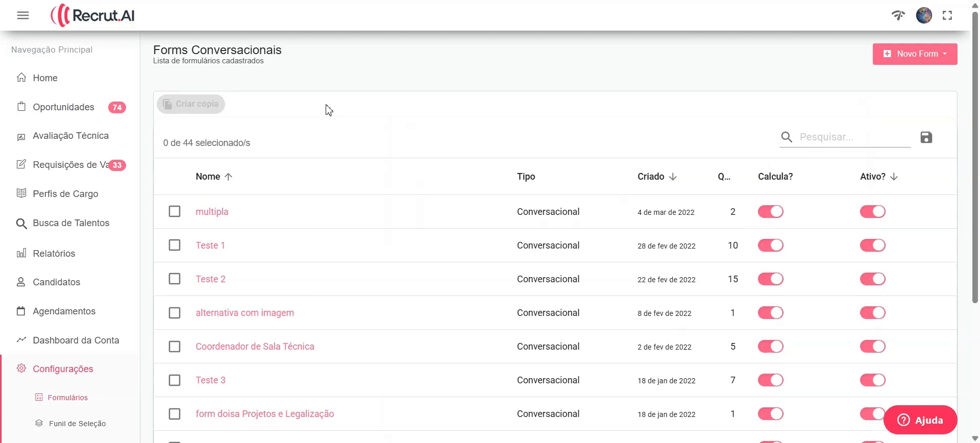980x443 pixels.
Task: Click the Recrut.AI logo
Action: (93, 15)
